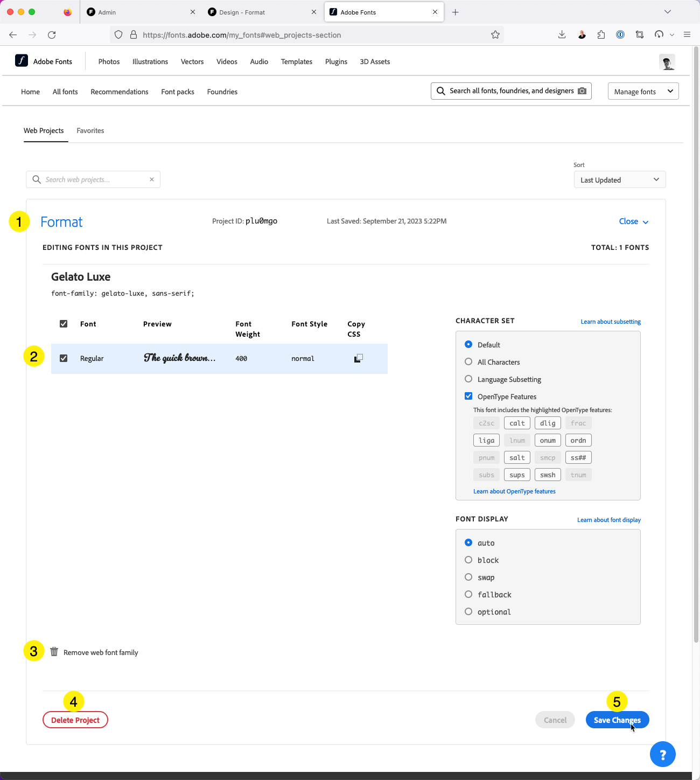The image size is (700, 780).
Task: Click the crop screenshot extension icon
Action: pyautogui.click(x=640, y=35)
